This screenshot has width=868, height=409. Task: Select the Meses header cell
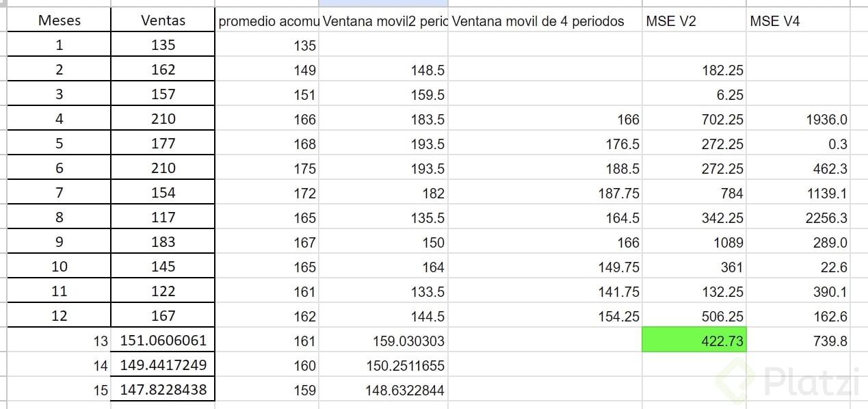(x=59, y=21)
